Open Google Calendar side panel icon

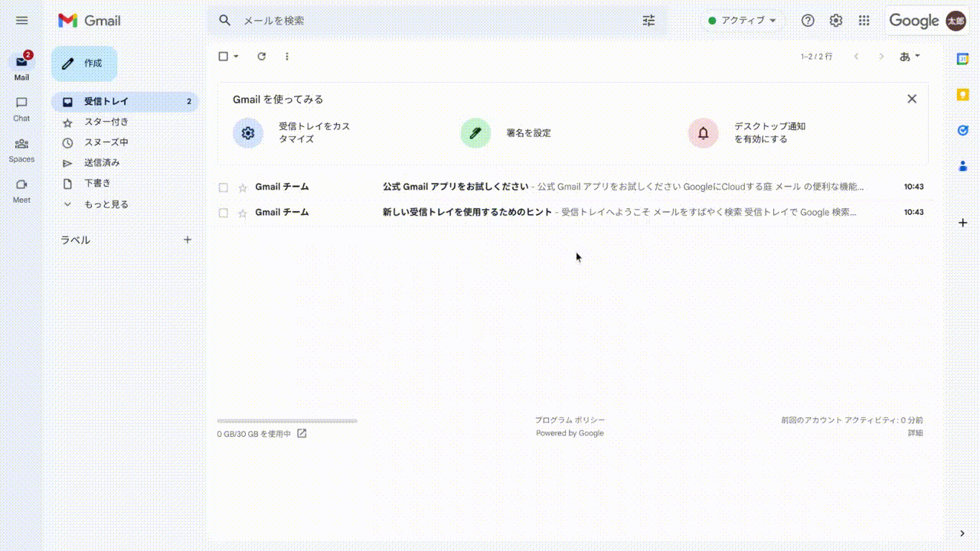click(x=963, y=59)
